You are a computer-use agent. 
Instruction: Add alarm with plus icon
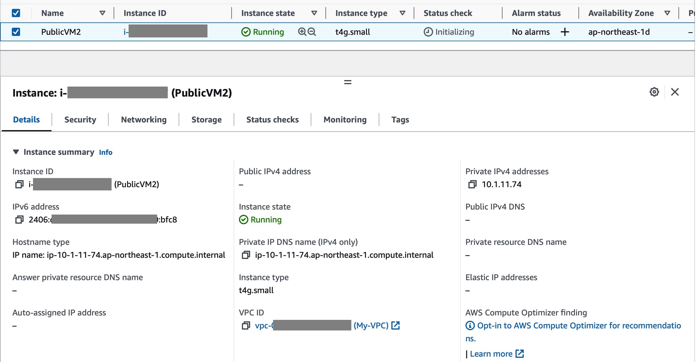click(x=565, y=32)
